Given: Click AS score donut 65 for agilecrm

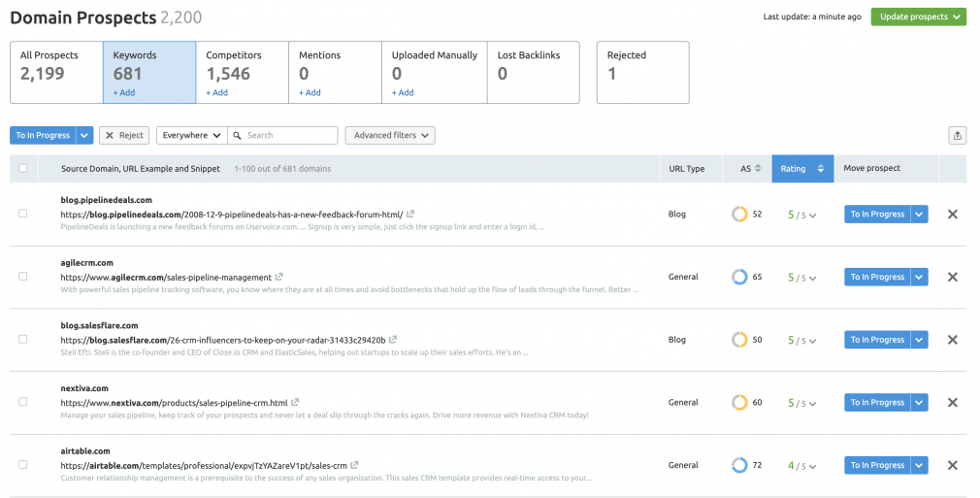Looking at the screenshot, I should coord(739,277).
